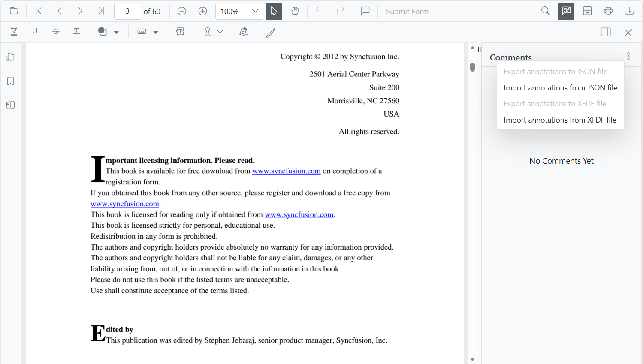
Task: Close the annotation toolbar
Action: (x=628, y=33)
